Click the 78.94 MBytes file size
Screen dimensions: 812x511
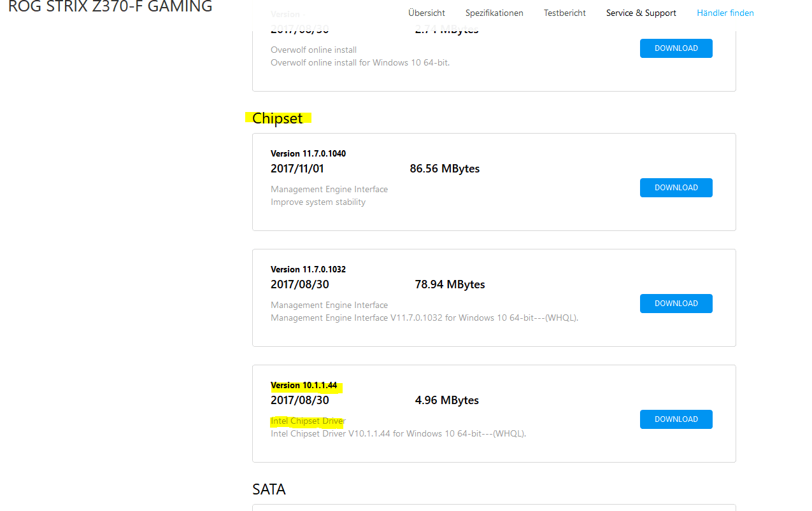click(450, 284)
